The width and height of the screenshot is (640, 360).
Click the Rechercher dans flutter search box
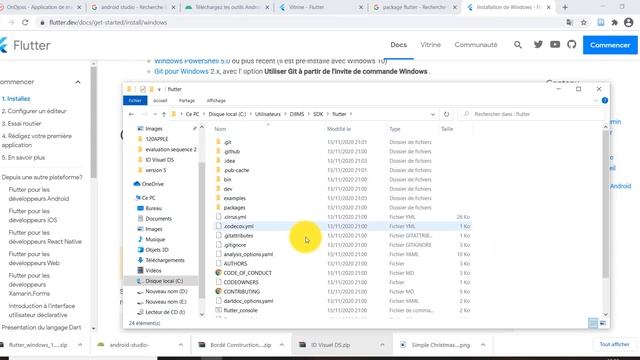(x=532, y=114)
